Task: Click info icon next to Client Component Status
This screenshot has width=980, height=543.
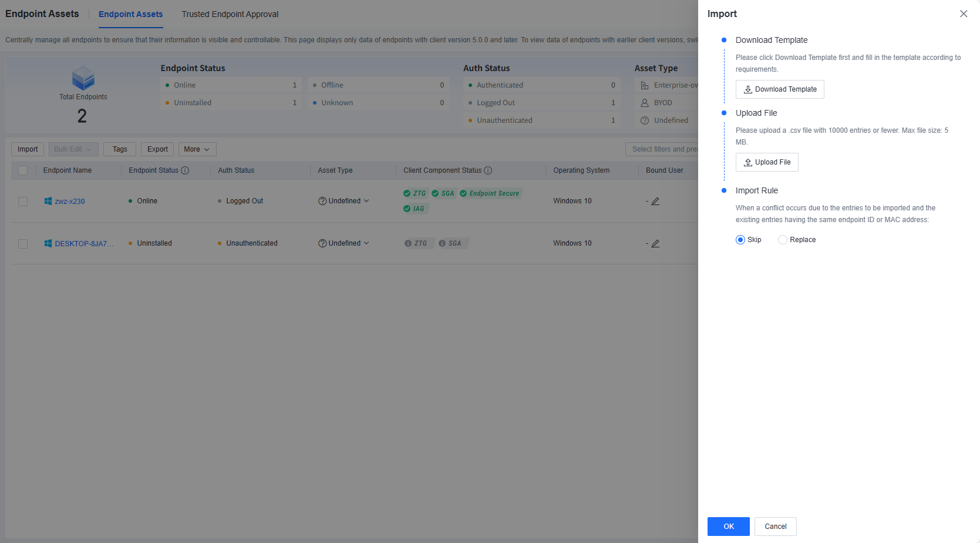Action: click(488, 170)
